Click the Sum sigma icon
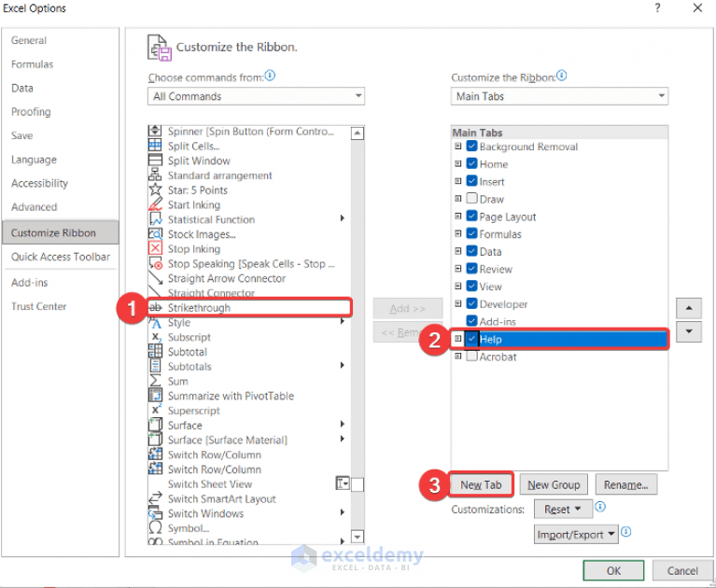Viewport: 716px width, 588px height. click(155, 381)
